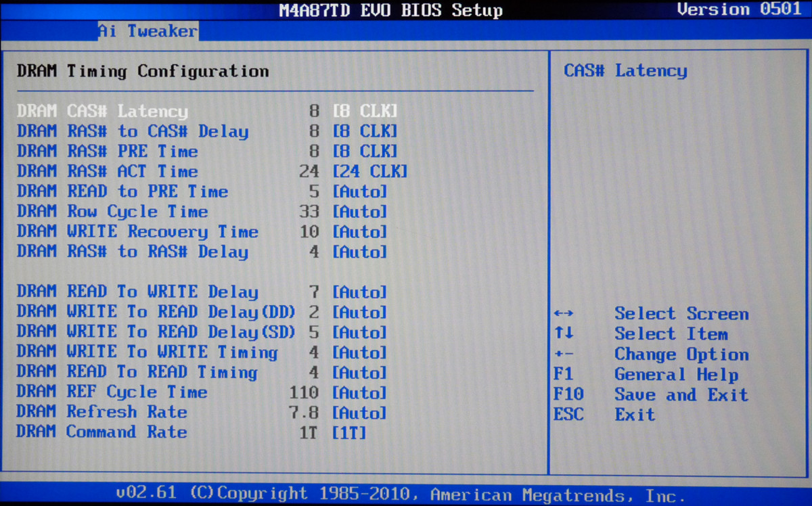This screenshot has width=812, height=506.
Task: Open DRAM REF Cycle Time [Auto] option
Action: (360, 392)
